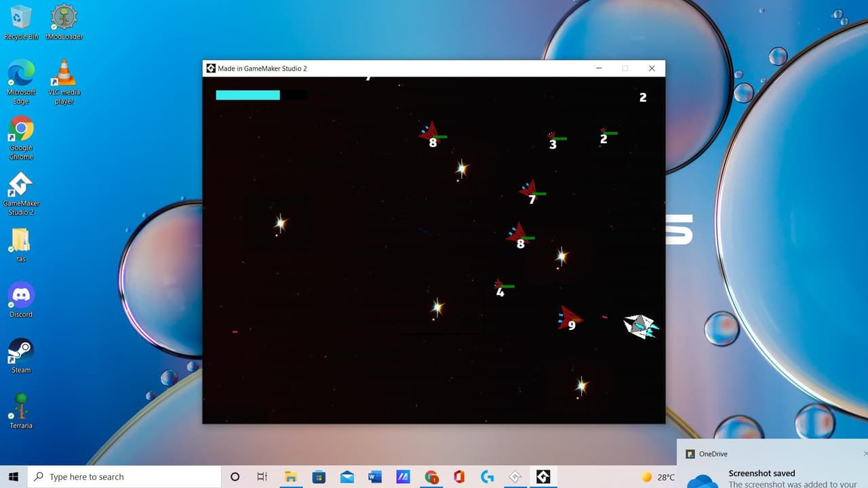The width and height of the screenshot is (868, 488).
Task: Close the GameMaker game window
Action: [x=652, y=68]
